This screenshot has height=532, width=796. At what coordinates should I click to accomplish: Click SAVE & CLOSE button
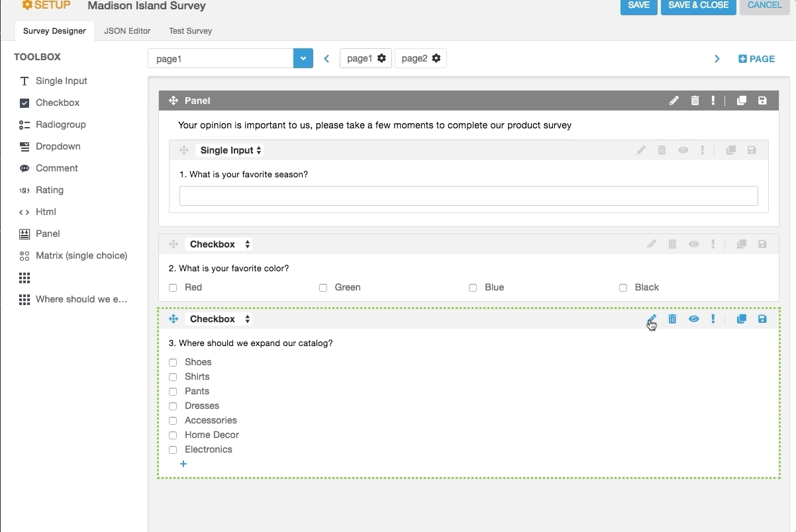point(699,5)
